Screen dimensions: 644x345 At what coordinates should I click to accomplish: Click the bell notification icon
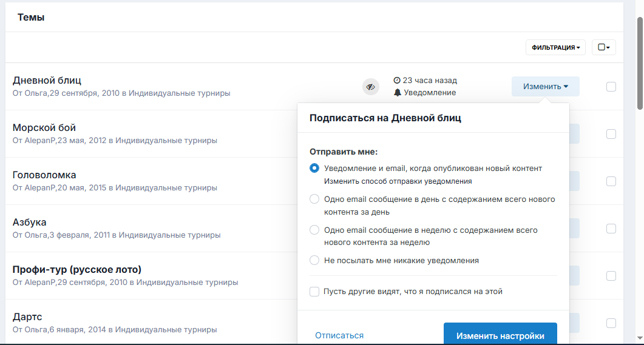[x=397, y=93]
